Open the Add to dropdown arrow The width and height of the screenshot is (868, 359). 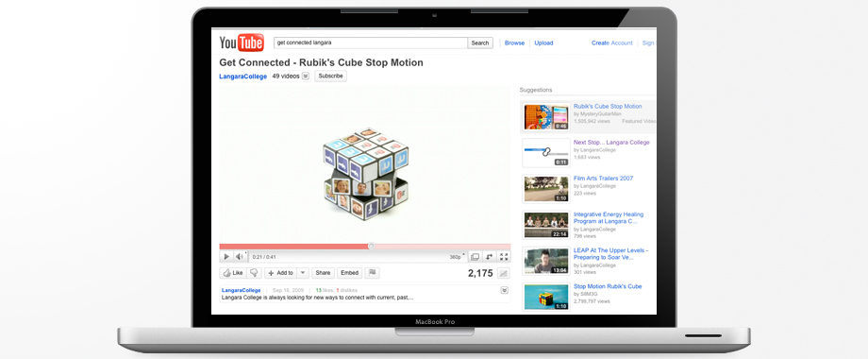coord(303,273)
